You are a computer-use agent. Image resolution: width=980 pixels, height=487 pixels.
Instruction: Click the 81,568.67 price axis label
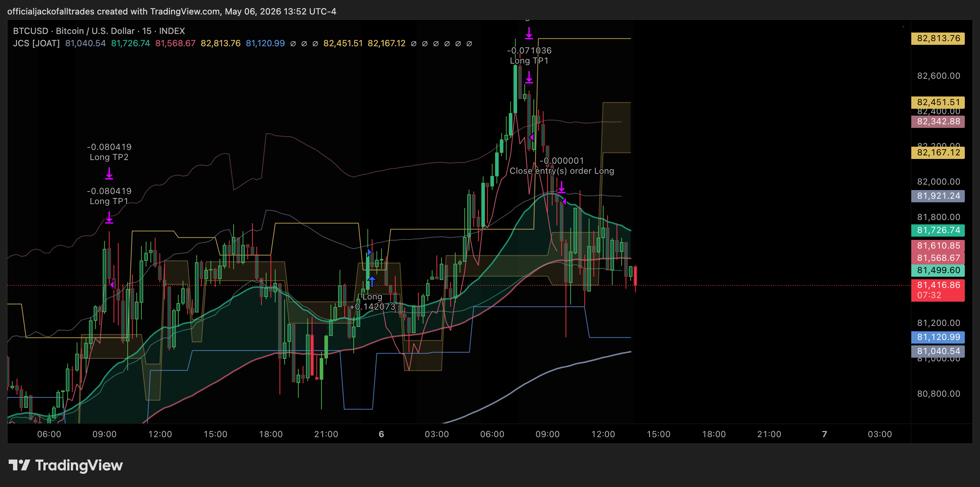[938, 258]
